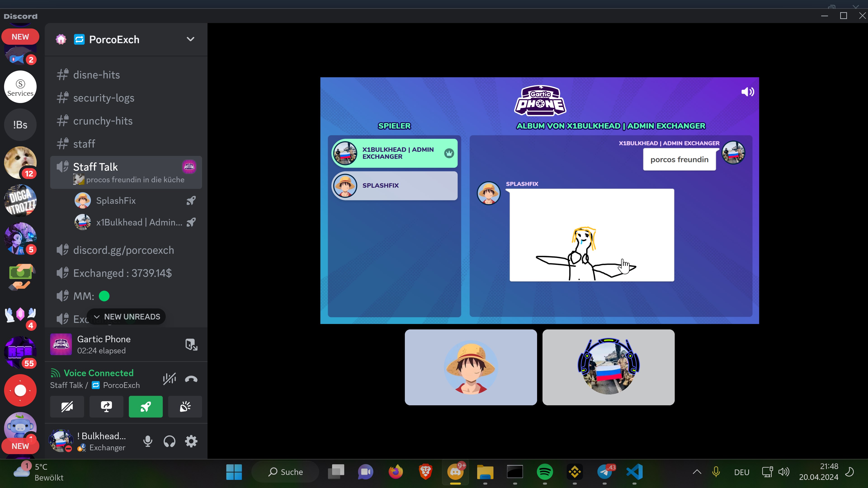Expand the PorcoExch server menu
This screenshot has width=868, height=488.
tap(190, 39)
